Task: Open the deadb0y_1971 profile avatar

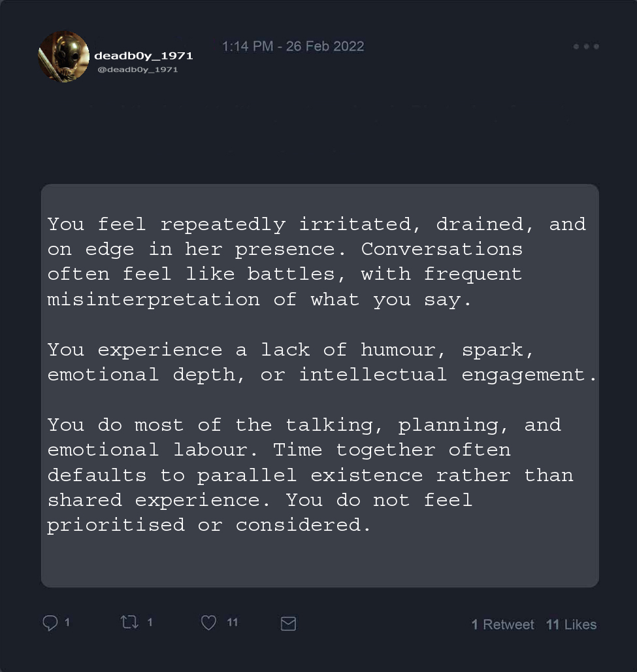Action: click(63, 57)
